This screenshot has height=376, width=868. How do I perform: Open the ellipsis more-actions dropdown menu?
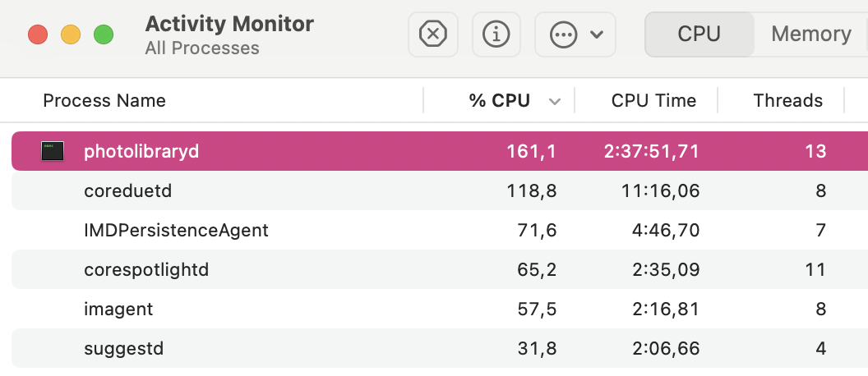575,34
